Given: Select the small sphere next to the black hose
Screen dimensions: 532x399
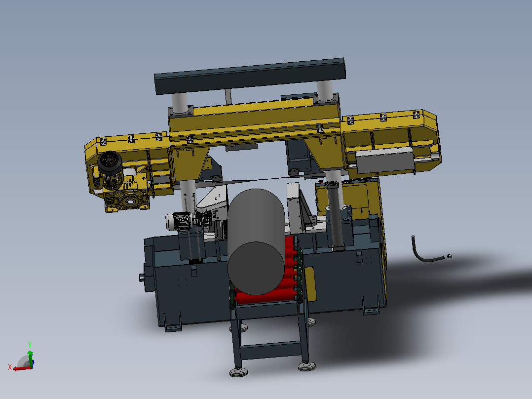Looking at the screenshot, I should 450,256.
